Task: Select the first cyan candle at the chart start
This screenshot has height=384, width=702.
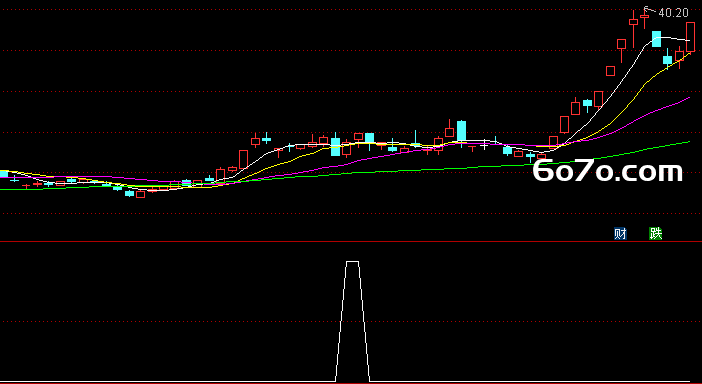Action: pos(4,174)
